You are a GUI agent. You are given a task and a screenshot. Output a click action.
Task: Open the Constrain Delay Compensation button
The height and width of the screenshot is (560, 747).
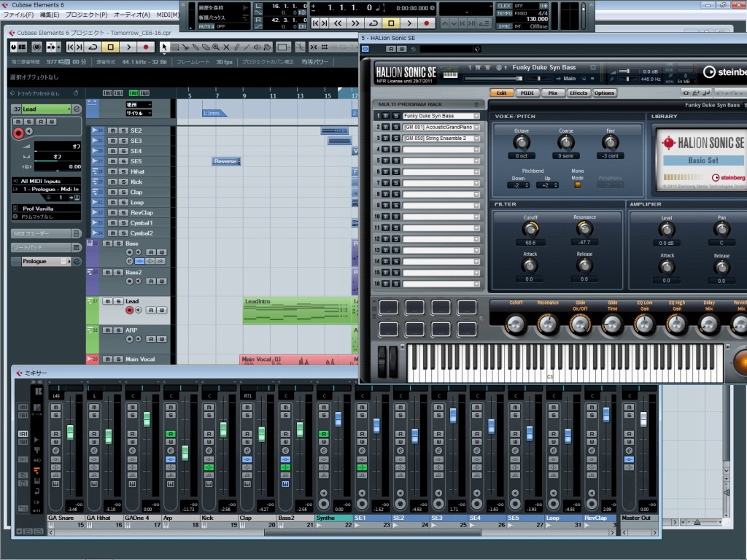tap(36, 47)
